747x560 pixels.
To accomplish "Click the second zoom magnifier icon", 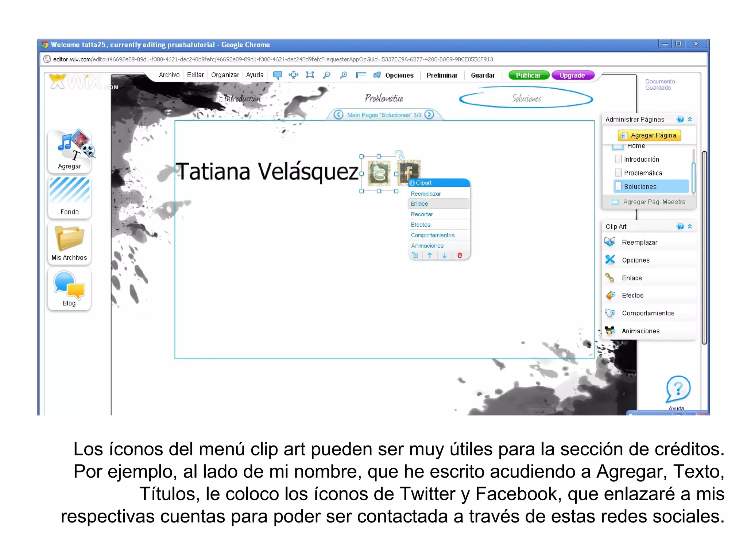I will (x=343, y=75).
